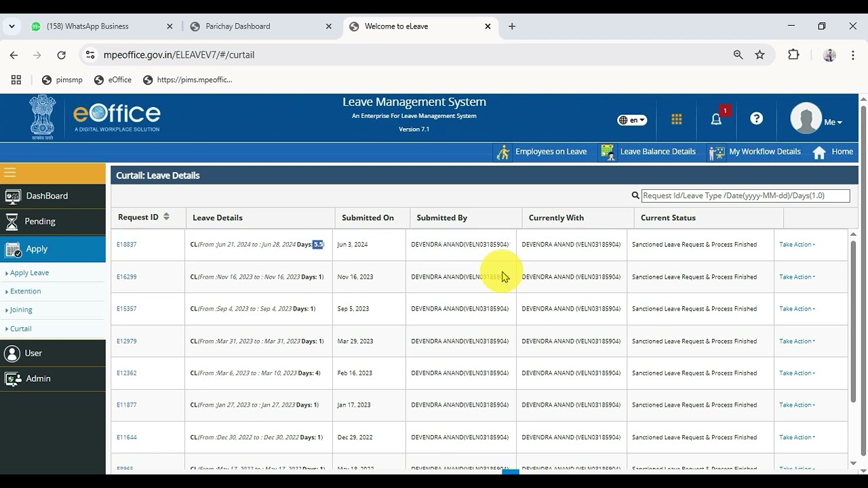Switch to WhatsApp Business tab
The width and height of the screenshot is (868, 488).
point(95,26)
